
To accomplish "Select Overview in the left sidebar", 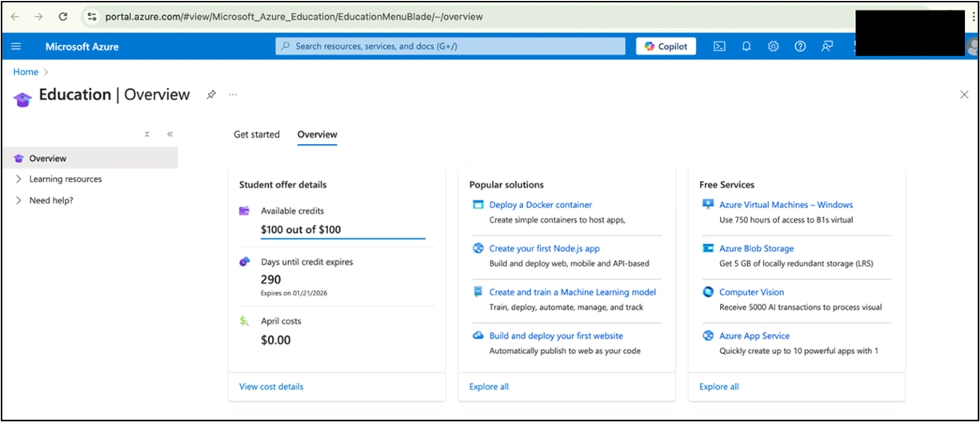I will point(89,159).
